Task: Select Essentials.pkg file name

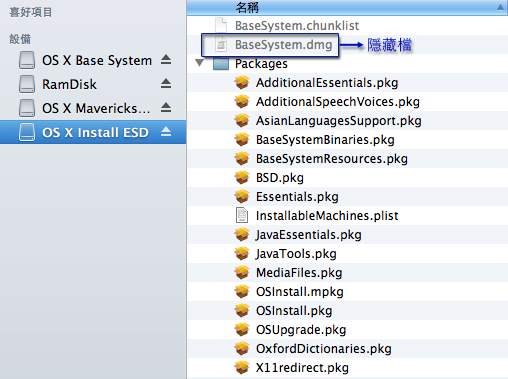Action: pyautogui.click(x=297, y=197)
